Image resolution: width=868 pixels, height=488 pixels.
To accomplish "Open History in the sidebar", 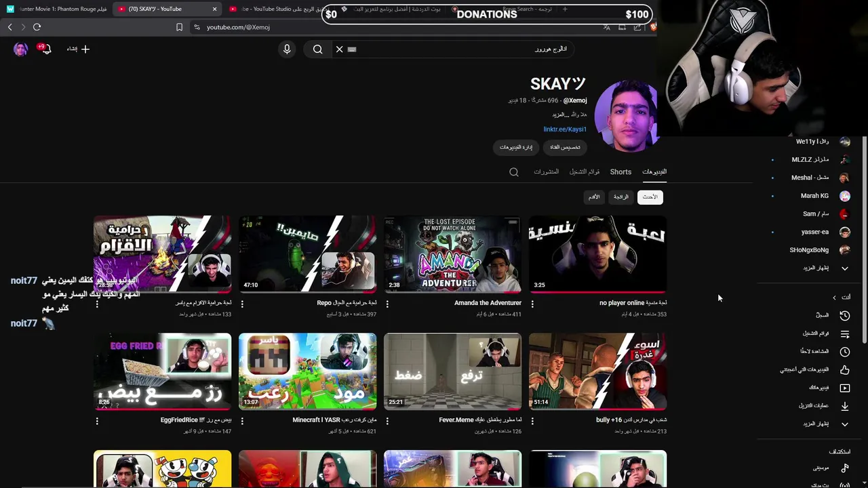I will [844, 316].
